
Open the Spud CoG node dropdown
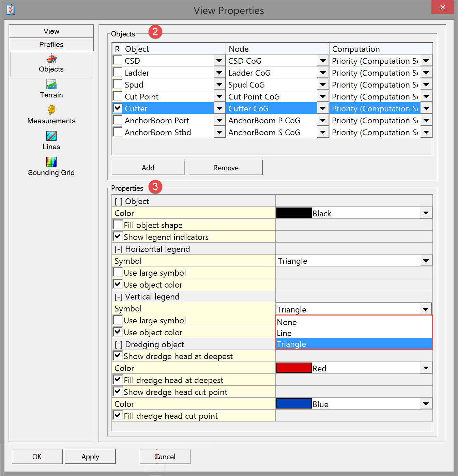(322, 85)
